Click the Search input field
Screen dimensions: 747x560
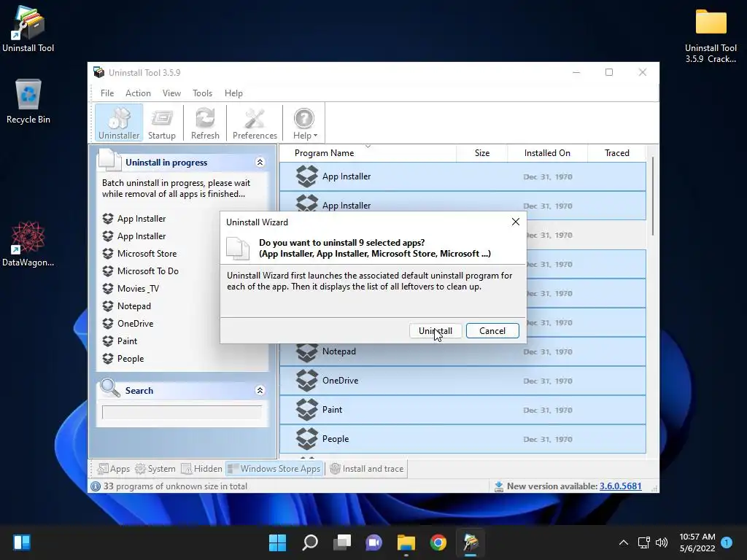coord(182,413)
